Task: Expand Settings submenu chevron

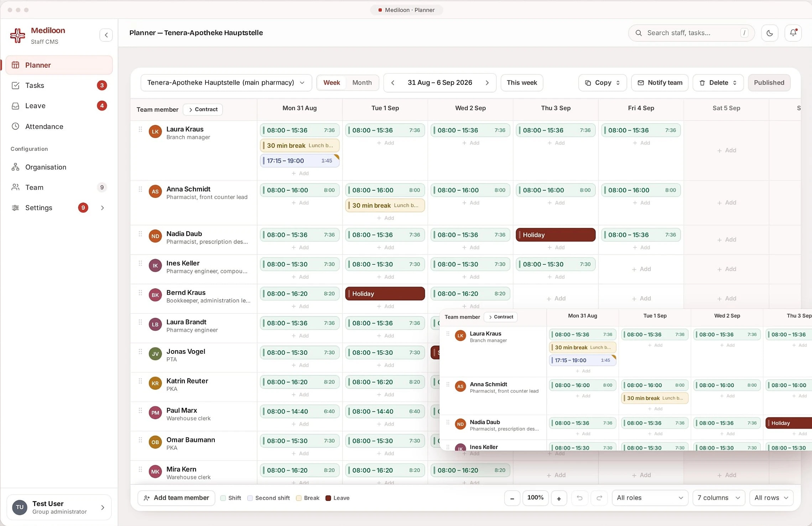Action: 103,208
